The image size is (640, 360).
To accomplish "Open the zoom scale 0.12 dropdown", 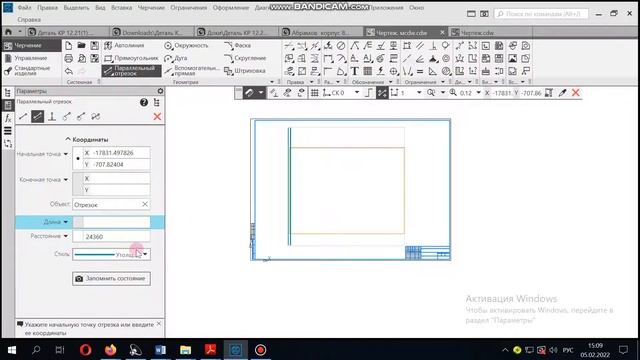I will pos(478,93).
